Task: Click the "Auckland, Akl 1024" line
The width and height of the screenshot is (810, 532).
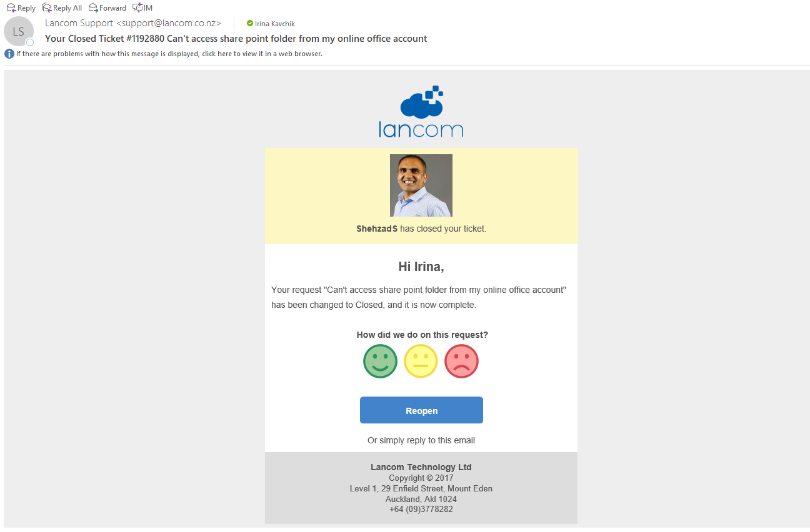Action: coord(421,499)
